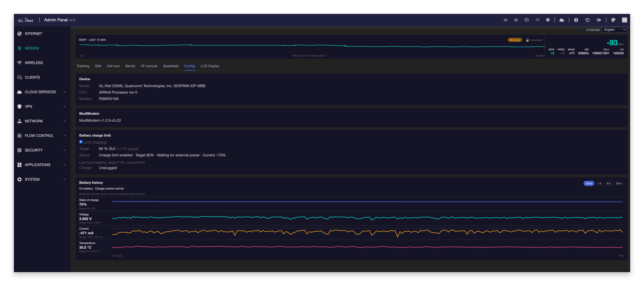Click the logout arrow icon
Screen dimensions: 644x286
click(599, 20)
